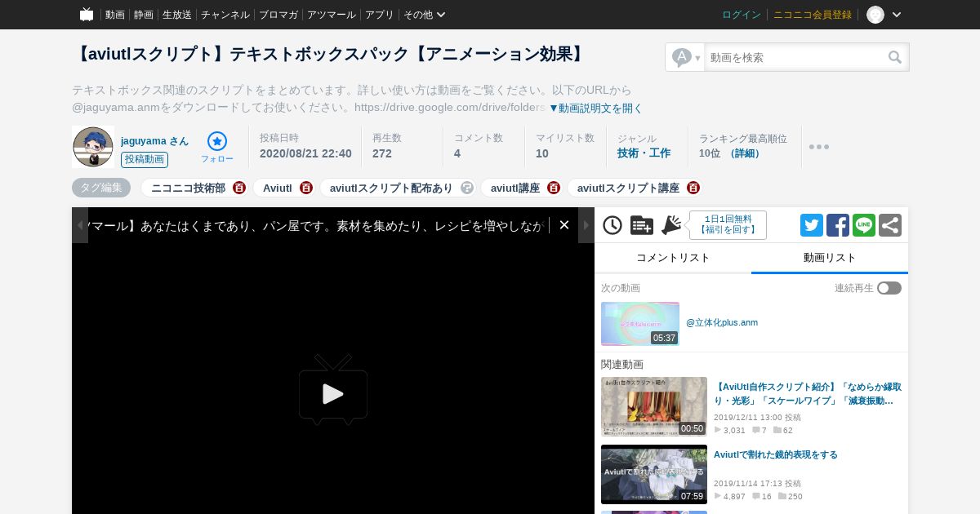Open dictionary icon for aviutl講座 tag
This screenshot has width=980, height=514.
click(554, 188)
